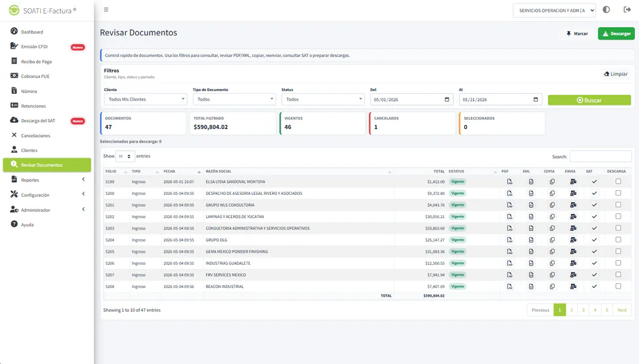Image resolution: width=639 pixels, height=364 pixels.
Task: Check SAT status for INDUSTRIAS GUADALETE
Action: [x=594, y=263]
